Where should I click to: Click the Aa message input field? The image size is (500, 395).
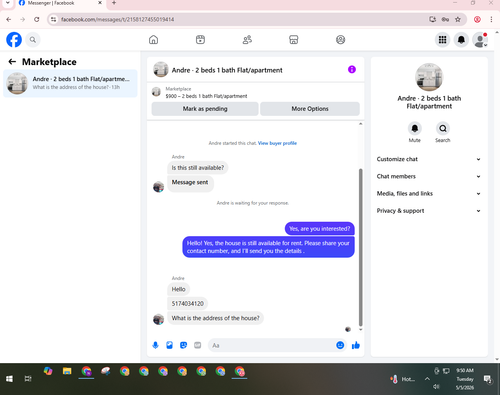click(272, 345)
